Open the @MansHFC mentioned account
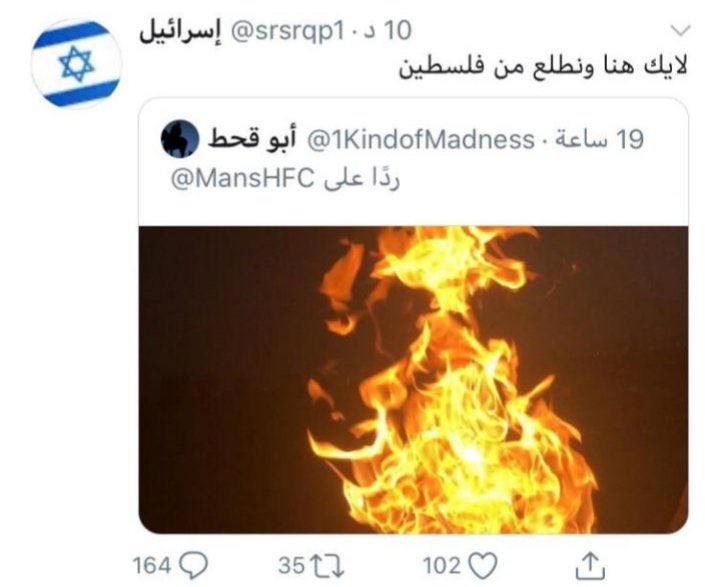The height and width of the screenshot is (587, 705). 242,178
